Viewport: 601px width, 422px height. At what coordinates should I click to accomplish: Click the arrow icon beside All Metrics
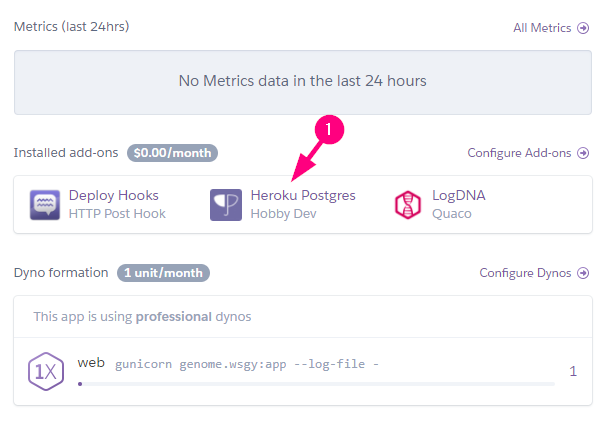tap(583, 28)
